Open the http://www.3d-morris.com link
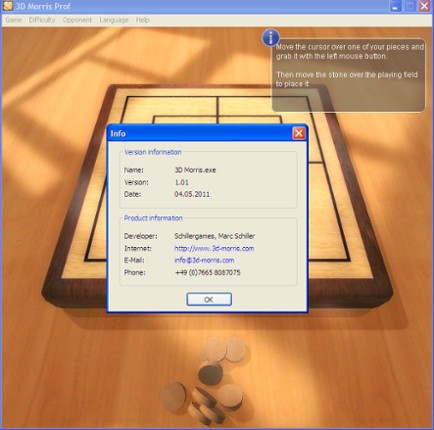434x430 pixels. coord(214,248)
